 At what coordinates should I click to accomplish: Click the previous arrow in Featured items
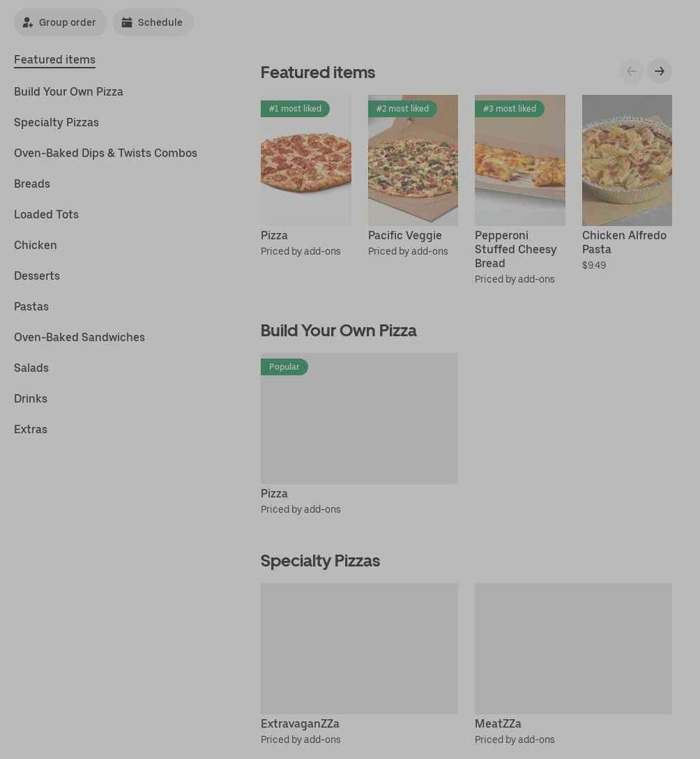(631, 71)
